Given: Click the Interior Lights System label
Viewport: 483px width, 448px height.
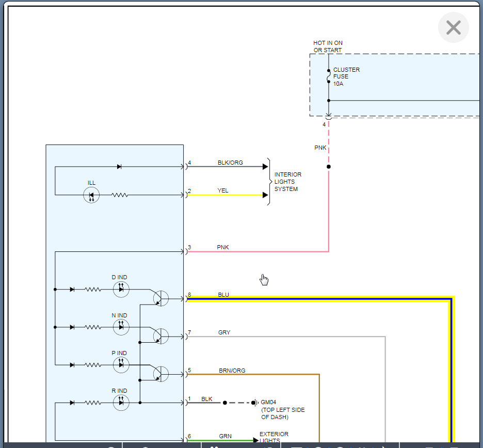Looking at the screenshot, I should pos(288,182).
